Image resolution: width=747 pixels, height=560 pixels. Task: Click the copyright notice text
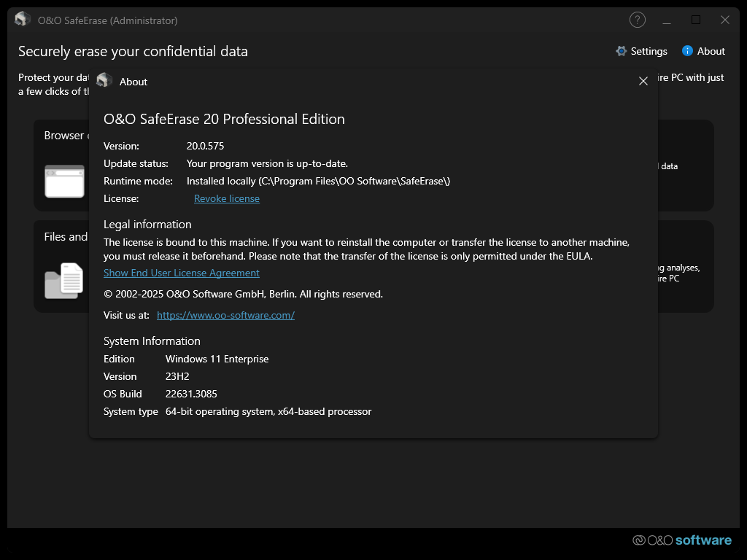click(243, 294)
